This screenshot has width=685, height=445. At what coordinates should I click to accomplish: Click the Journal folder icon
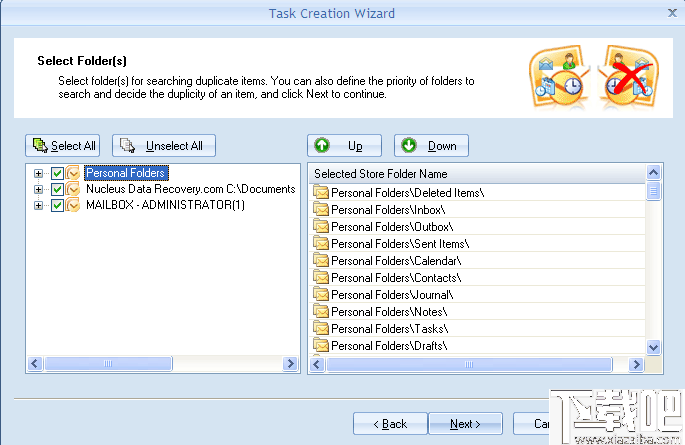pyautogui.click(x=321, y=294)
